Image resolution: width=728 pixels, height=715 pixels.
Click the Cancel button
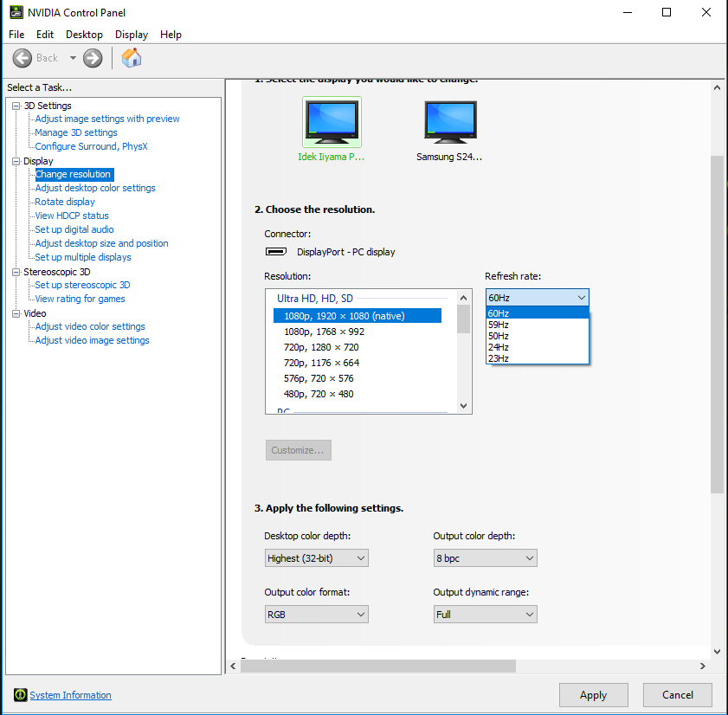coord(678,694)
